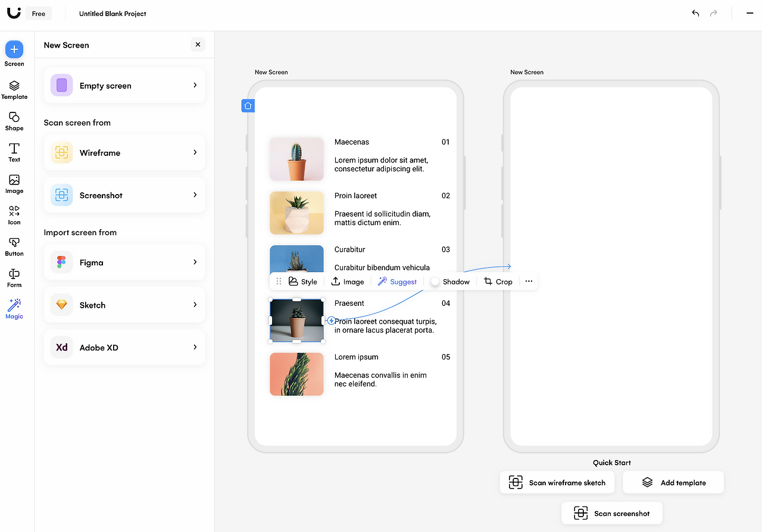Minimize the window with top-right dash
Image resolution: width=762 pixels, height=532 pixels.
point(749,13)
